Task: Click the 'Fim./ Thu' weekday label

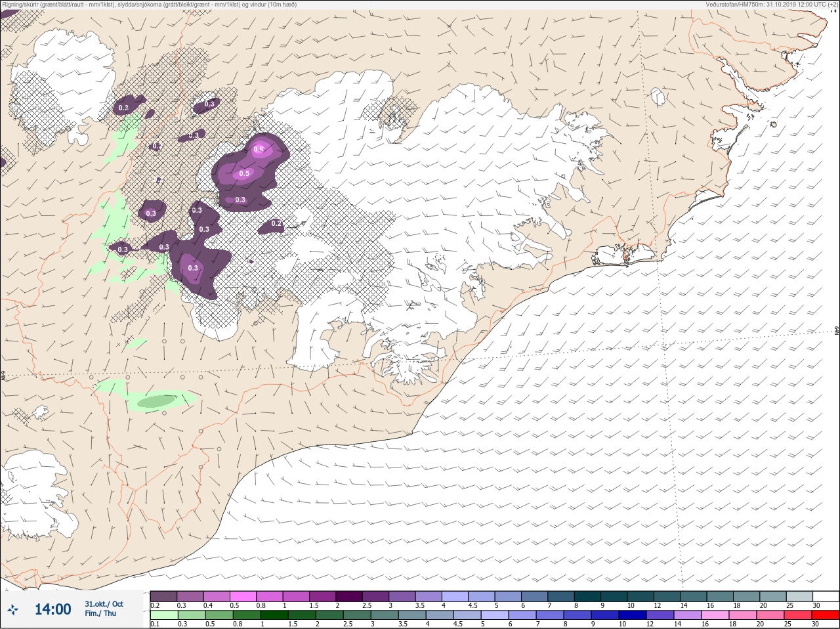Action: (x=100, y=613)
